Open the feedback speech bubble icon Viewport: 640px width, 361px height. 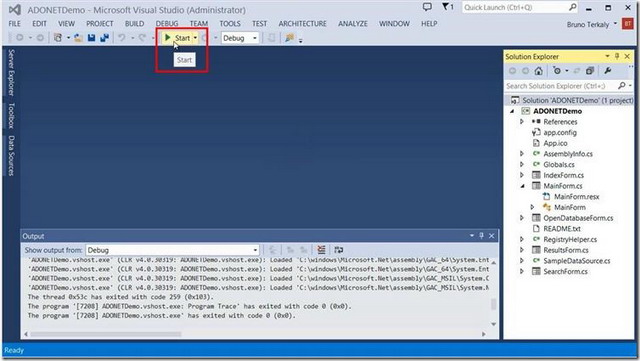click(x=427, y=7)
